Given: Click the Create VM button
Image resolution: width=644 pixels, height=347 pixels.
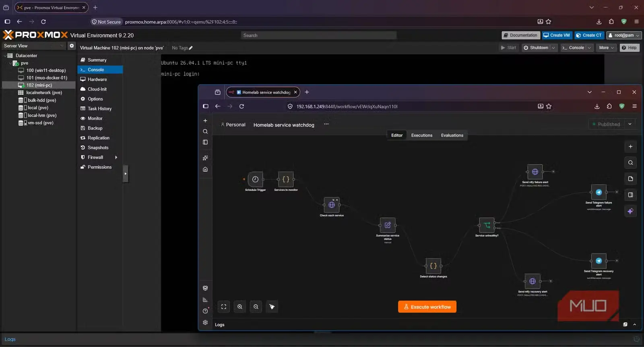Looking at the screenshot, I should (x=557, y=35).
